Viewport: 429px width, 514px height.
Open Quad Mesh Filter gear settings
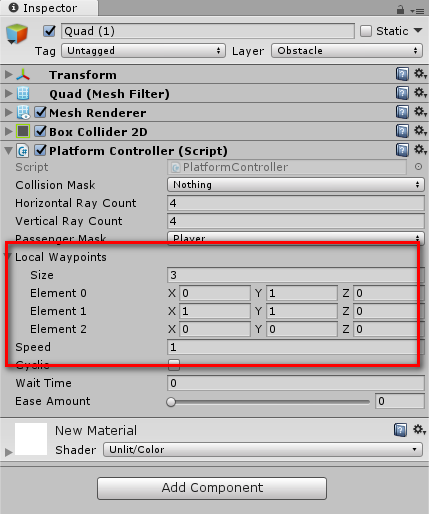(x=420, y=92)
